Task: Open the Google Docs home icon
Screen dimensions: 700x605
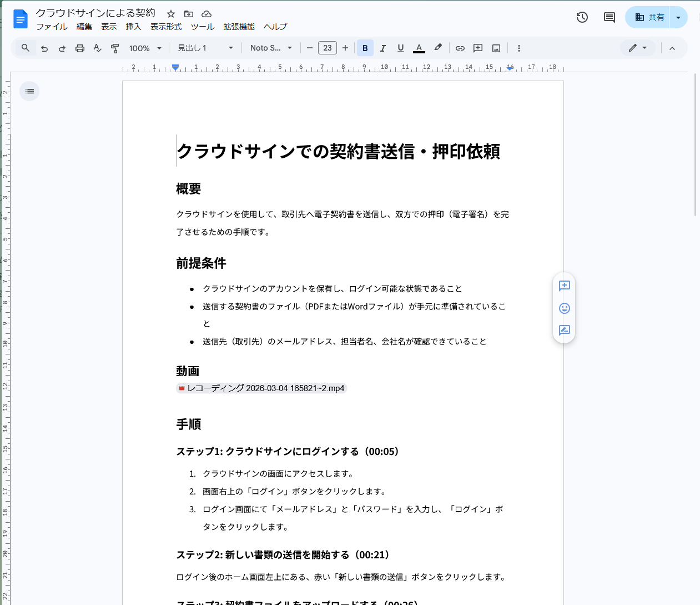Action: pos(20,19)
